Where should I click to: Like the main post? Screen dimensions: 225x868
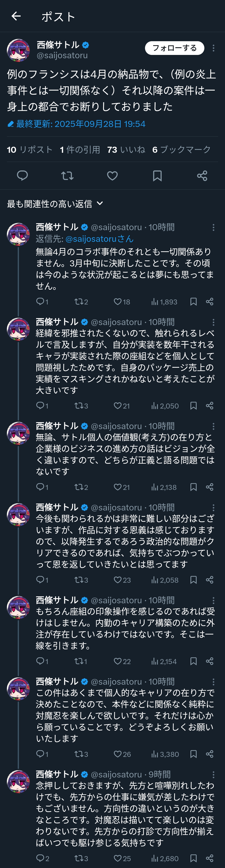click(x=112, y=176)
